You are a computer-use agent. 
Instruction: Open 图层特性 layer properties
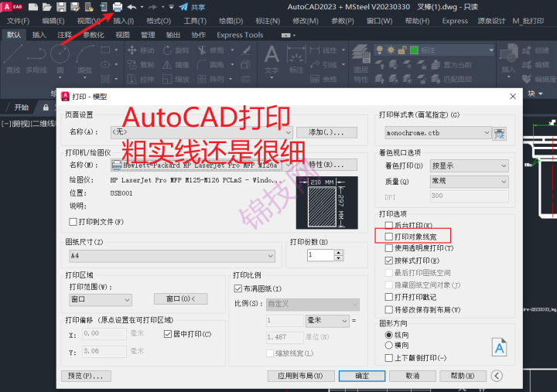click(x=361, y=63)
